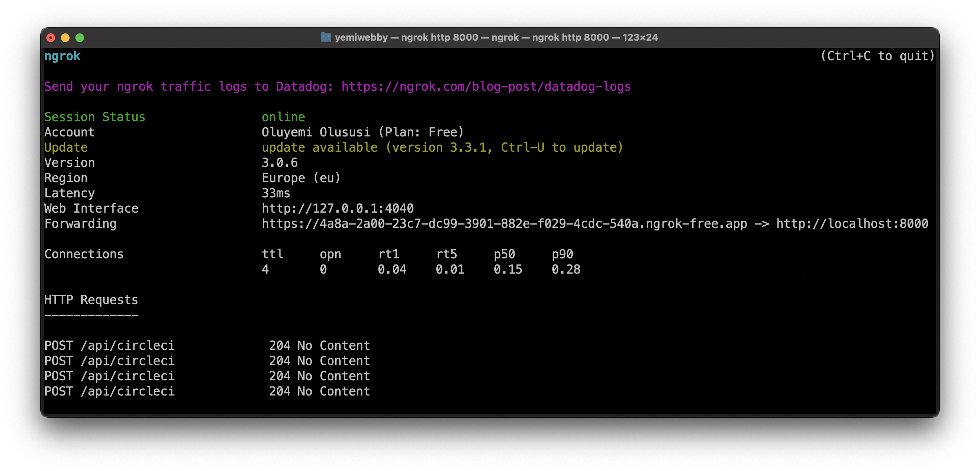Click the green online session status

click(x=283, y=117)
